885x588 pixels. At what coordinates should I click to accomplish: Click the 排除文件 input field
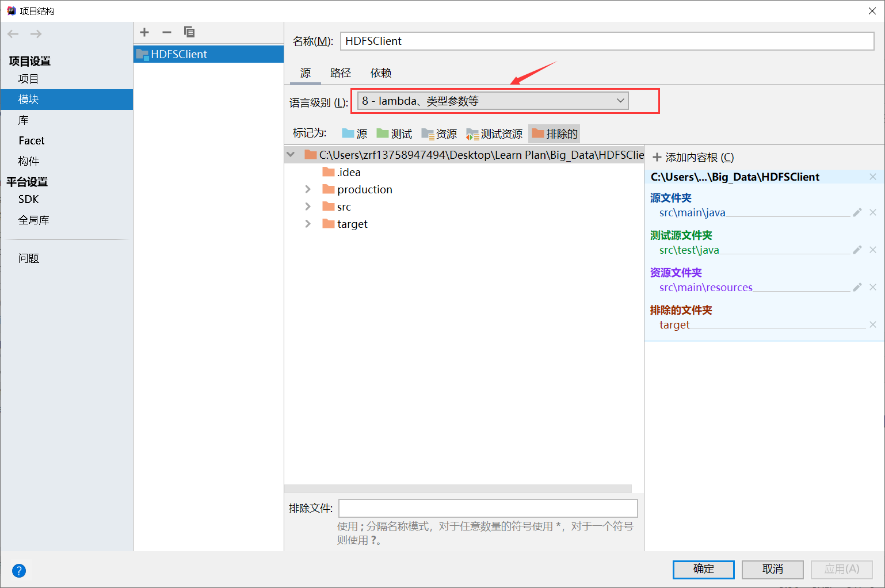click(x=488, y=508)
